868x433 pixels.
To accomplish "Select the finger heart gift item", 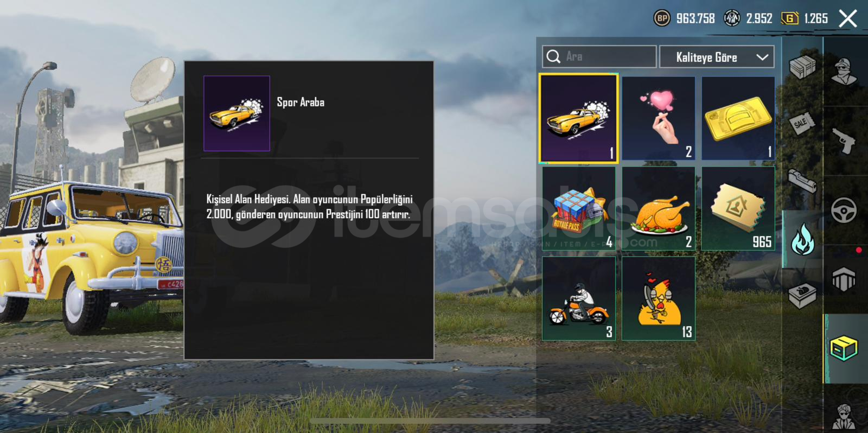I will [658, 118].
